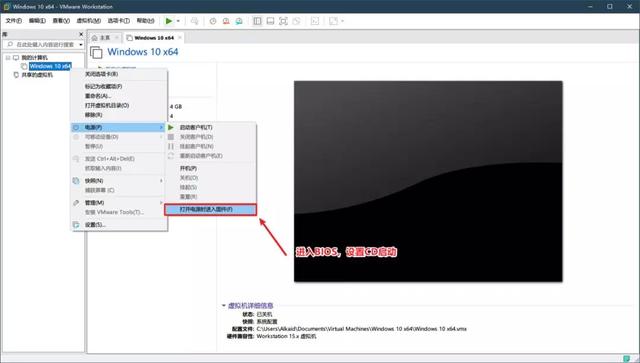Click the 可移动设备(D) context menu entry
The width and height of the screenshot is (640, 363).
tap(119, 137)
